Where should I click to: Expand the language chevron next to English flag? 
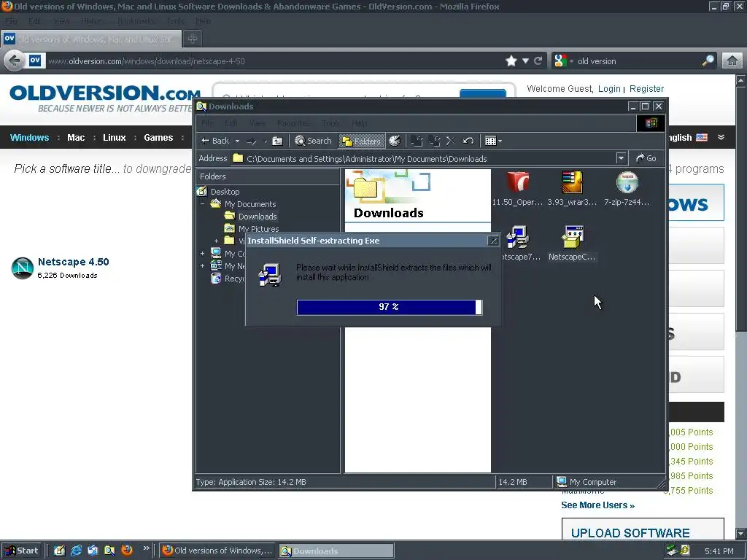[721, 138]
